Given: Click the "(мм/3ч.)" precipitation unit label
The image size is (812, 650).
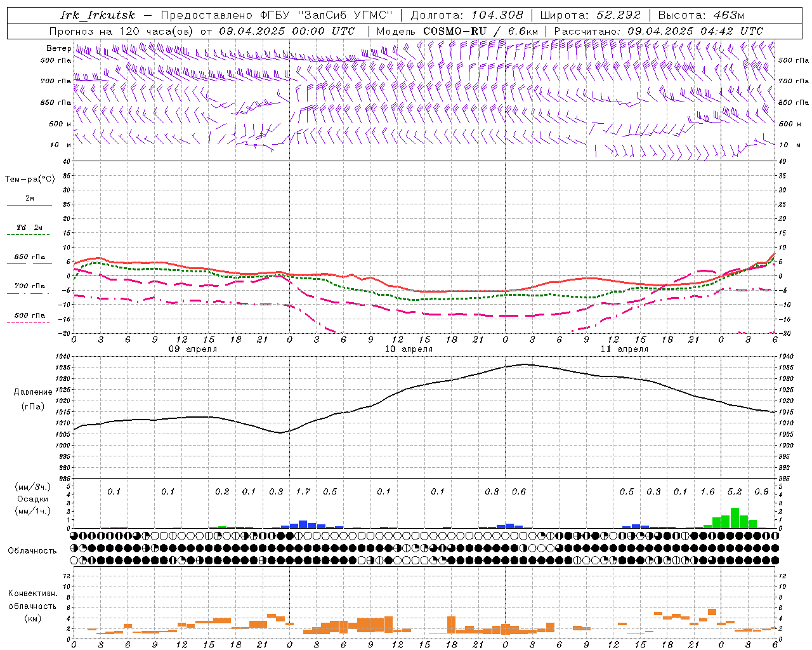Looking at the screenshot, I should (x=32, y=487).
